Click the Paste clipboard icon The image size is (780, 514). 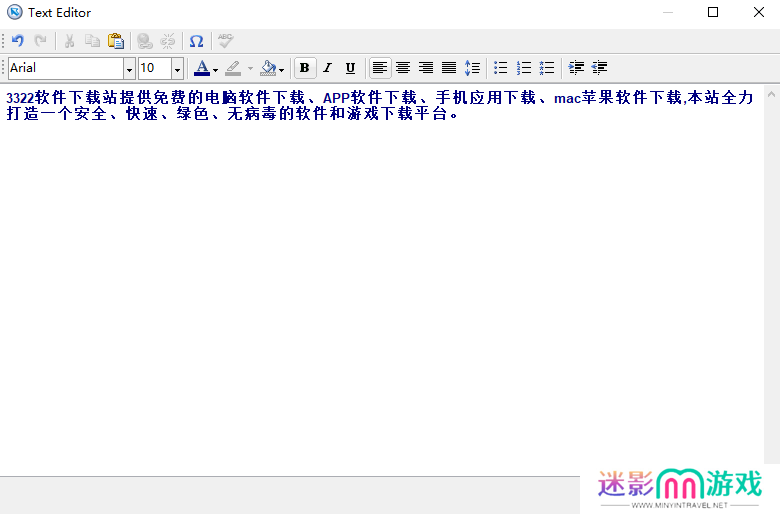click(x=116, y=41)
